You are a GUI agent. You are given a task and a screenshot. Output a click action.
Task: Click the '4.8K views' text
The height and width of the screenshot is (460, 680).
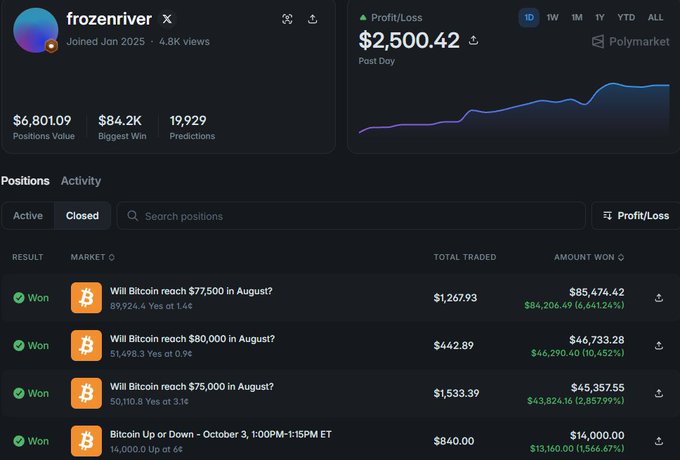point(184,42)
